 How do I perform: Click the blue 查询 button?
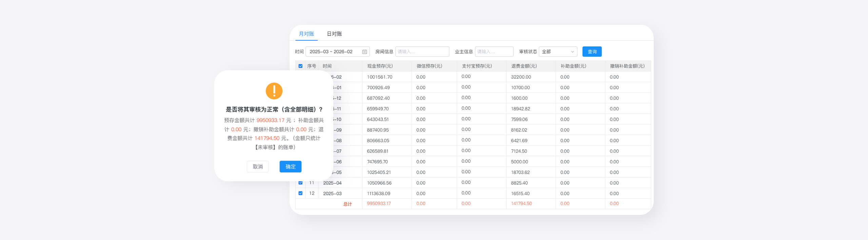[592, 52]
